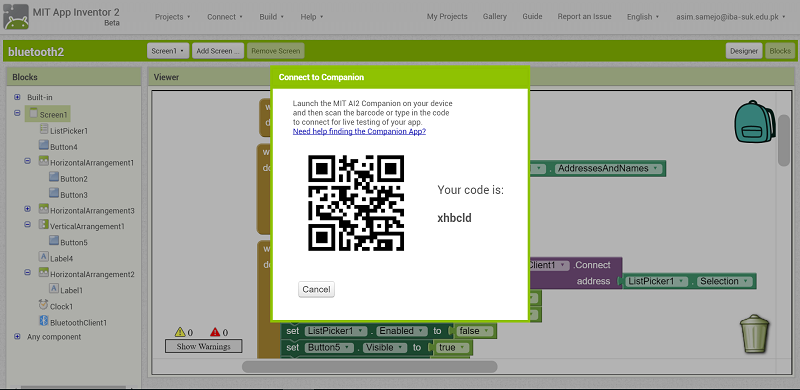Click HorizontalArrangement3 component icon
The image size is (800, 390).
[x=44, y=209]
